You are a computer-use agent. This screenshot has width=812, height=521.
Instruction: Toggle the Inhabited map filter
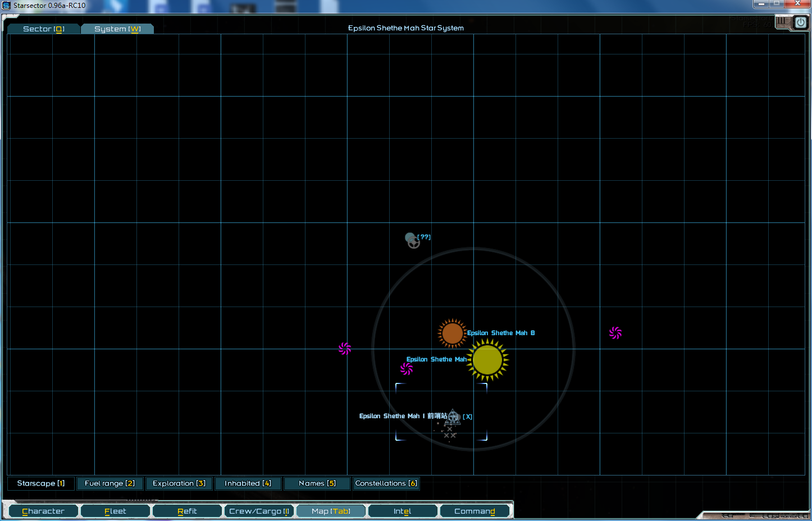click(248, 483)
